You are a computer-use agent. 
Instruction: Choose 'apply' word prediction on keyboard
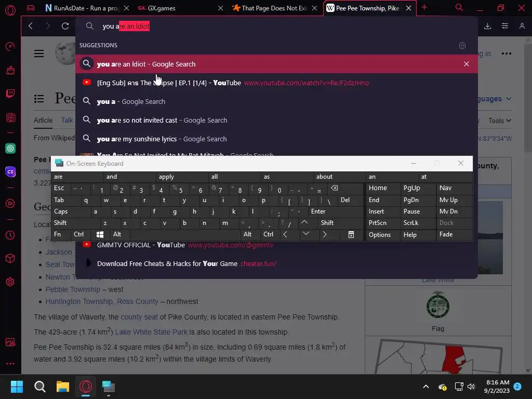[x=182, y=177]
